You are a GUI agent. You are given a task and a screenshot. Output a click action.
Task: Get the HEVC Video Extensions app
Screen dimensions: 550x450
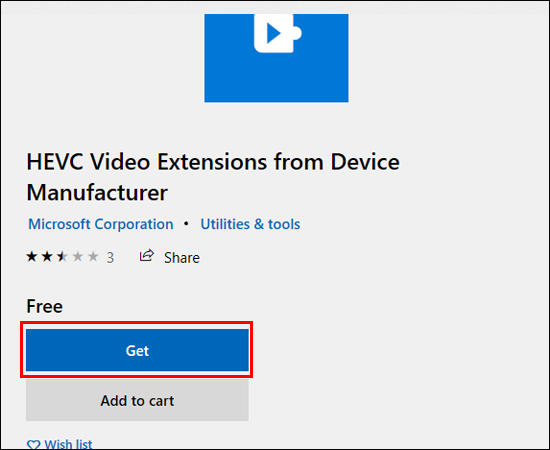[137, 350]
